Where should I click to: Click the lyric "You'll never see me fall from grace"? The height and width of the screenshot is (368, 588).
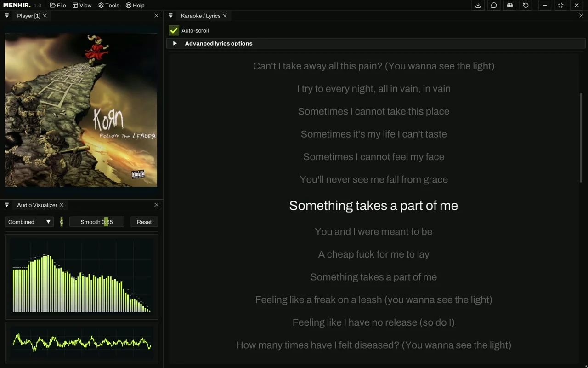click(x=373, y=179)
